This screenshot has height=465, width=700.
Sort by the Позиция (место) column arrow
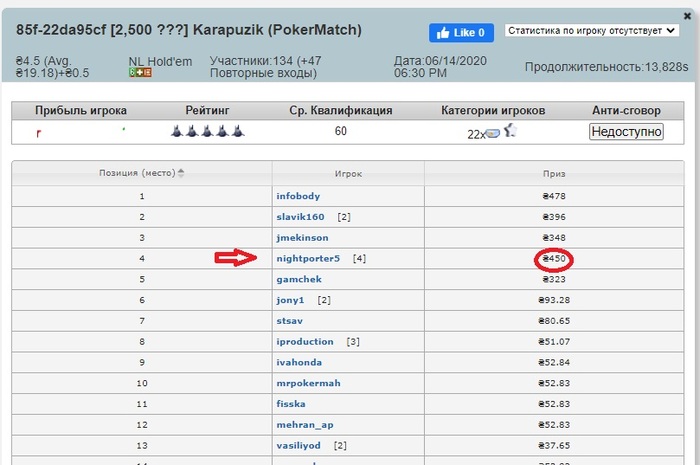(x=181, y=173)
